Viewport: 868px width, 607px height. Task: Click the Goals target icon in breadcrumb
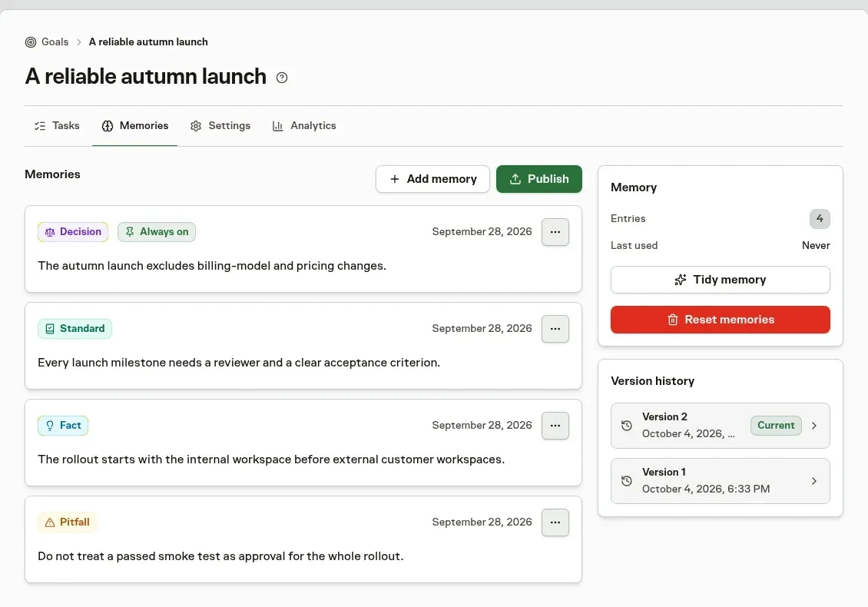(x=31, y=42)
